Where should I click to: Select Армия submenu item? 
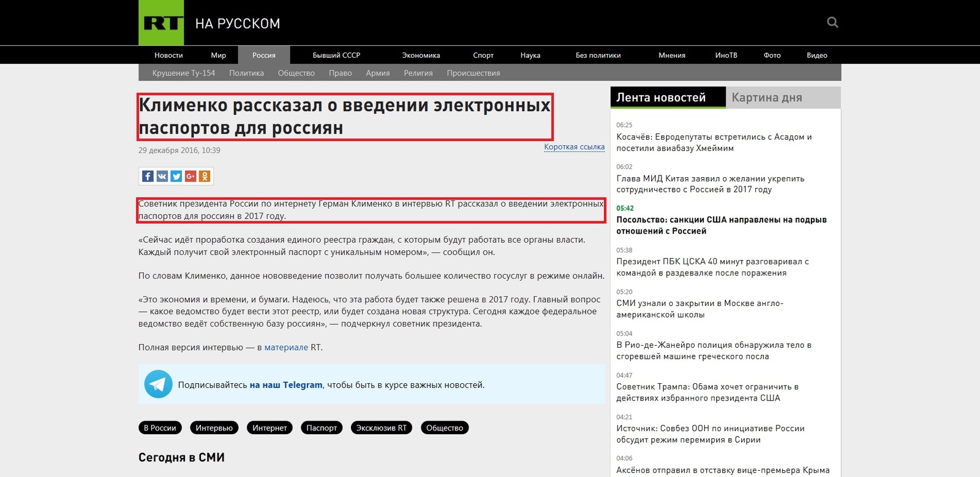tap(378, 73)
